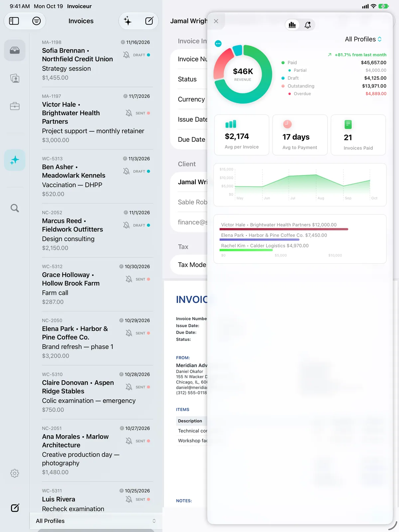This screenshot has width=399, height=532.
Task: Tap the Status row in invoice detail
Action: coord(189,79)
